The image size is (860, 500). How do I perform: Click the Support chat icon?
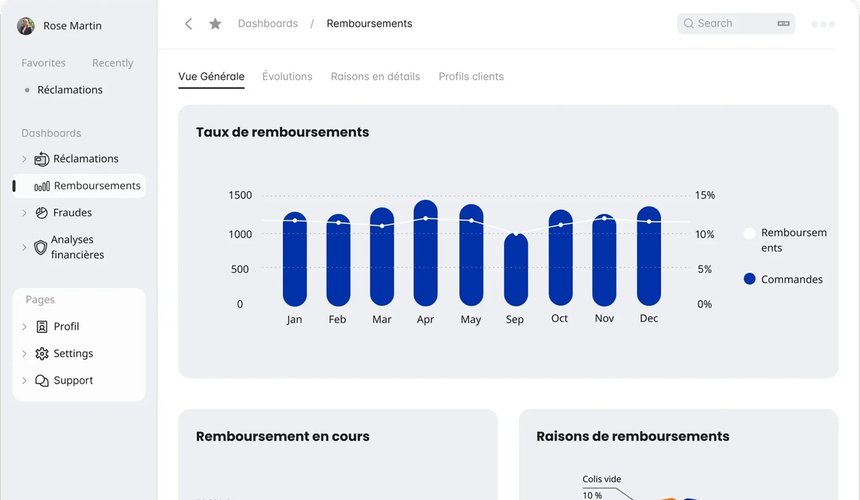pos(41,381)
